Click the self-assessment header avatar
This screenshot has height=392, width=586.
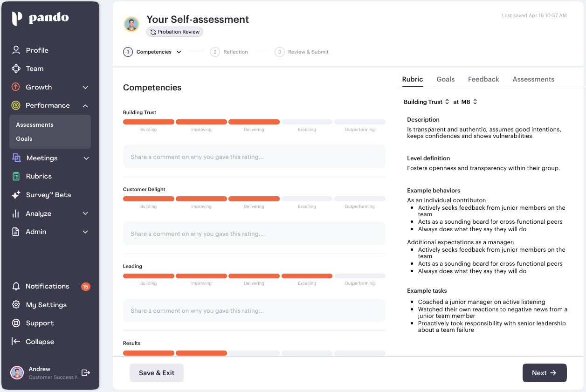point(131,24)
